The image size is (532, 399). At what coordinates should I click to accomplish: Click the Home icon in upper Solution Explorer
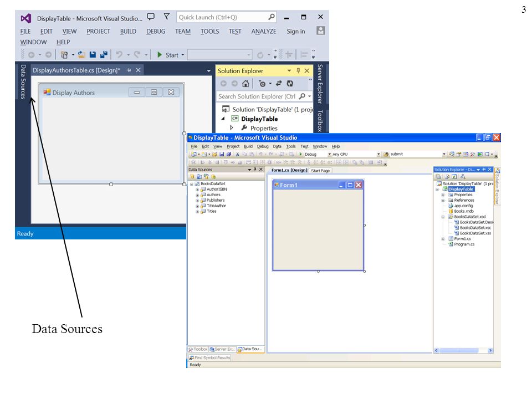click(x=245, y=84)
